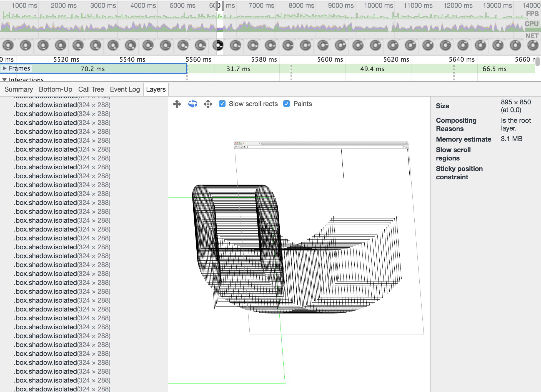Switch to the Bottom-Up tab
This screenshot has width=541, height=392.
[x=56, y=89]
